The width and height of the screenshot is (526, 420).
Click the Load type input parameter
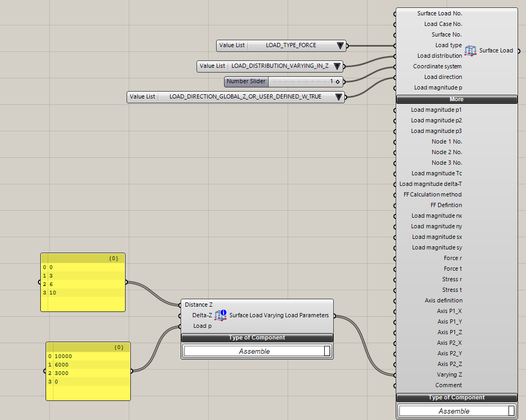449,46
